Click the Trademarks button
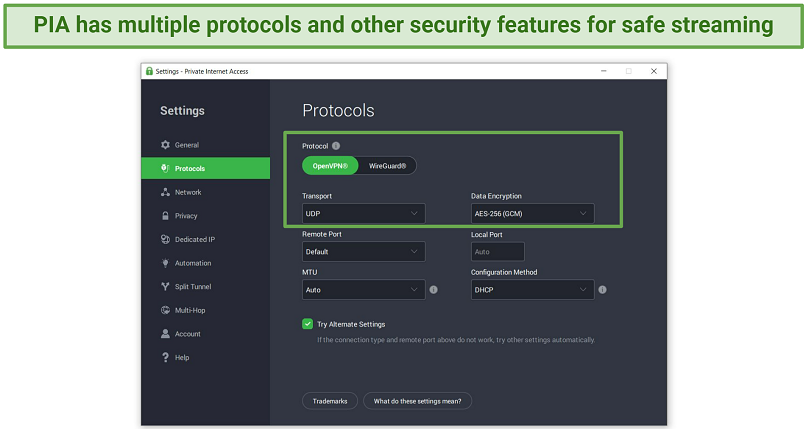This screenshot has width=806, height=429. click(330, 401)
